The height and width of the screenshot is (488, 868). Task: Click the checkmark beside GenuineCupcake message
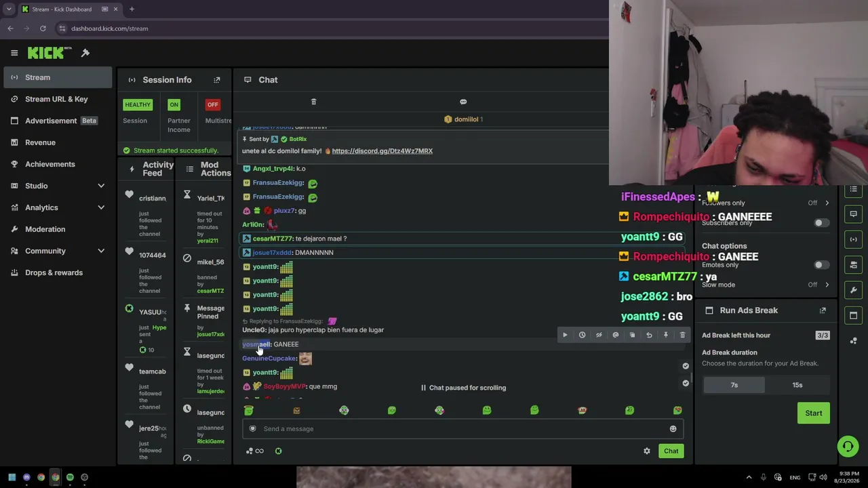(x=686, y=366)
